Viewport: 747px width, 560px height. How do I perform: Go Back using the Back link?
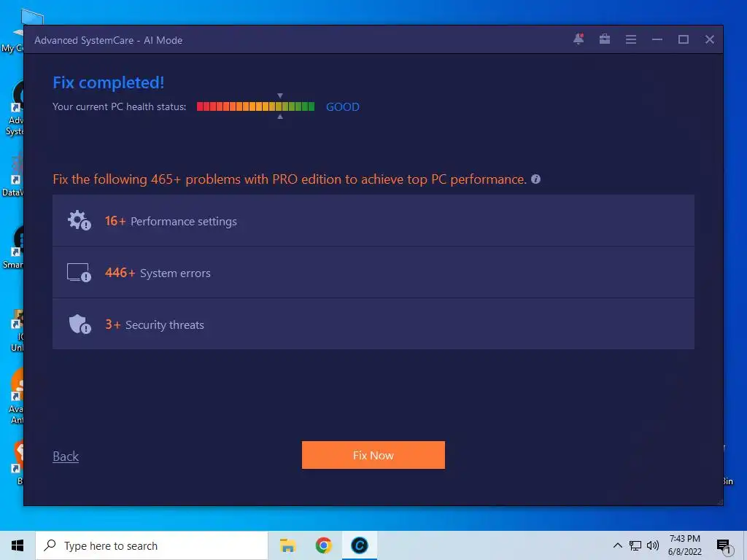tap(66, 456)
